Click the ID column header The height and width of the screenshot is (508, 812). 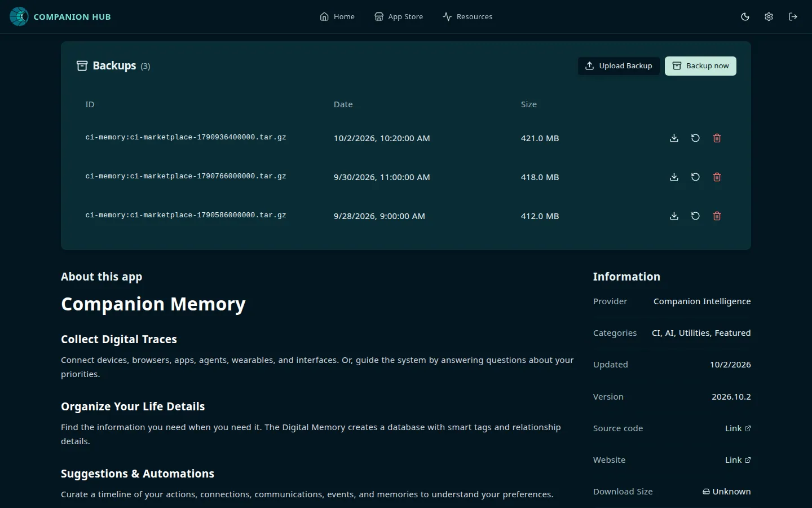[x=90, y=104]
